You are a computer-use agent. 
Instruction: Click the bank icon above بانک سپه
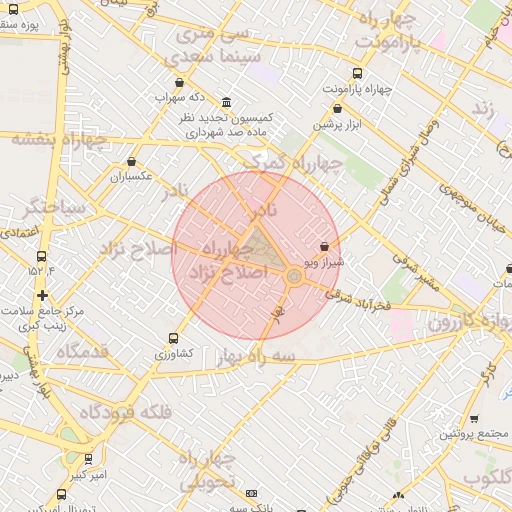click(251, 493)
